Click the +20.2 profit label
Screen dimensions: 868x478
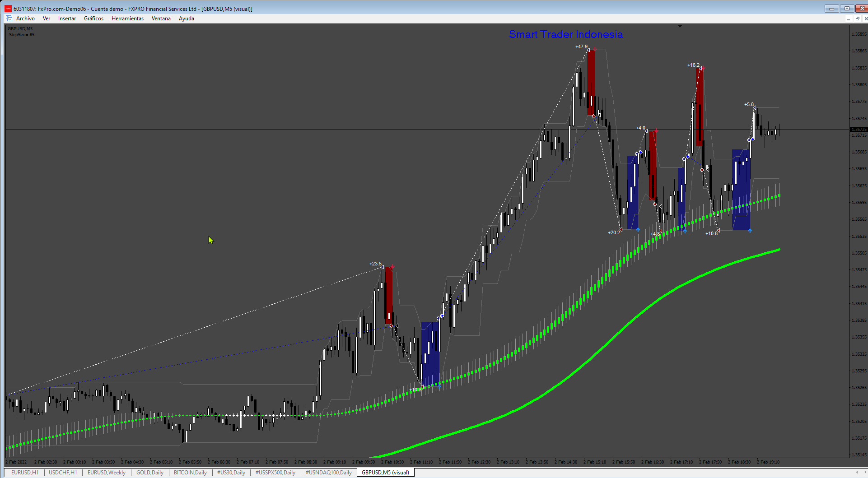pyautogui.click(x=614, y=232)
